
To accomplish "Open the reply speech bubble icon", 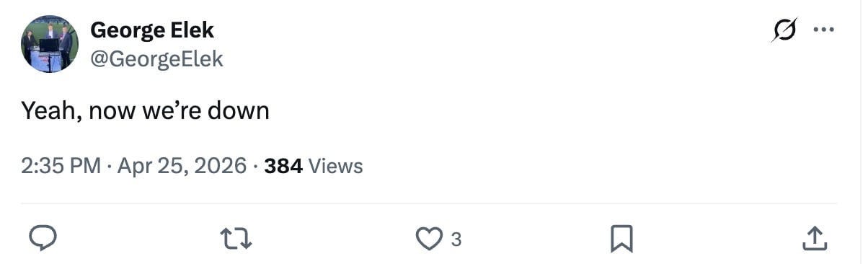I will point(43,238).
